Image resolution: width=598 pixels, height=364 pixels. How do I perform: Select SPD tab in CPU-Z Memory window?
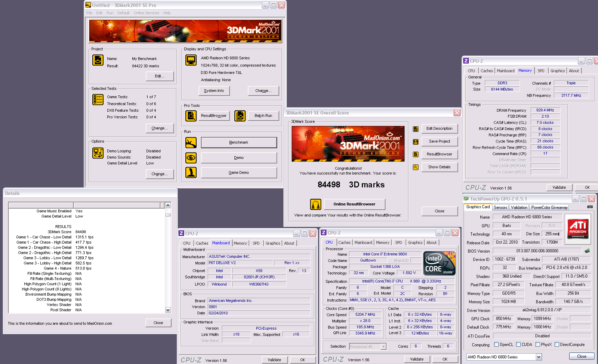tap(541, 71)
